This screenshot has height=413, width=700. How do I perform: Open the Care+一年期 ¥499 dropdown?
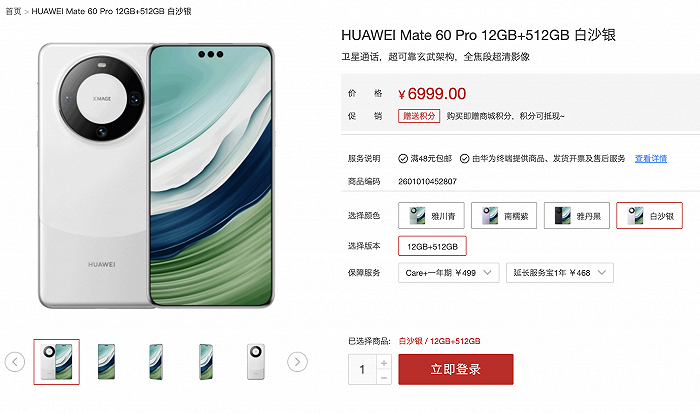click(449, 273)
